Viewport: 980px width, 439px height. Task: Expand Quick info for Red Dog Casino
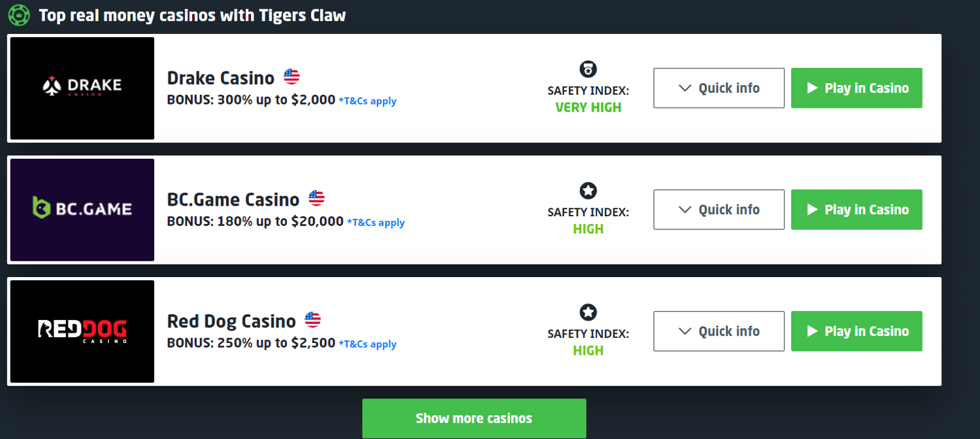click(x=719, y=331)
